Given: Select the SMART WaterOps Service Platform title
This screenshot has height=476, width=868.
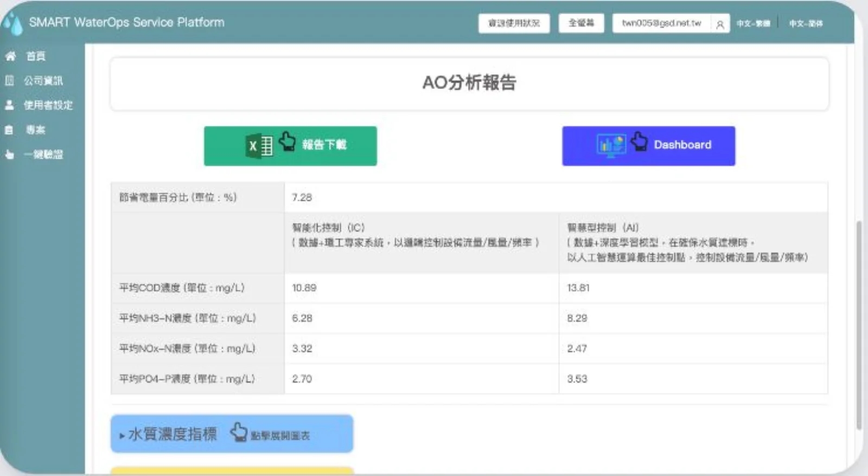Looking at the screenshot, I should tap(126, 22).
